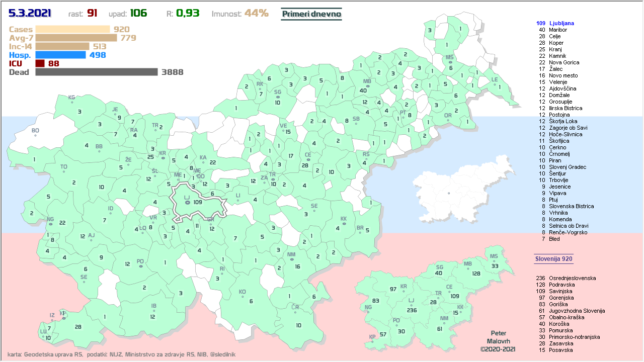Click the MS Murska Sobota marker on the main map
This screenshot has height=362, width=644.
[x=450, y=62]
